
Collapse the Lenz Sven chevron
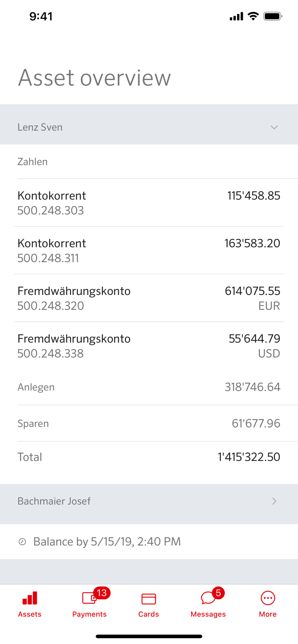(x=274, y=128)
